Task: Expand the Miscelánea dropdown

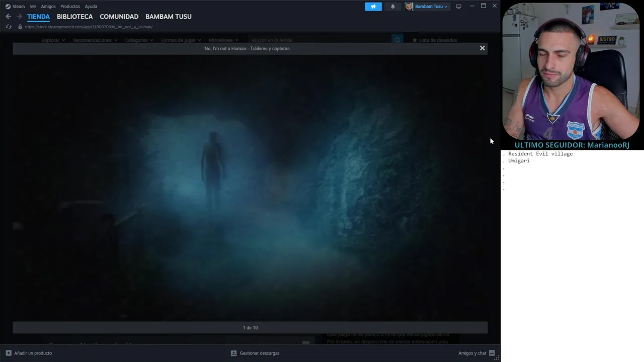Action: point(223,40)
